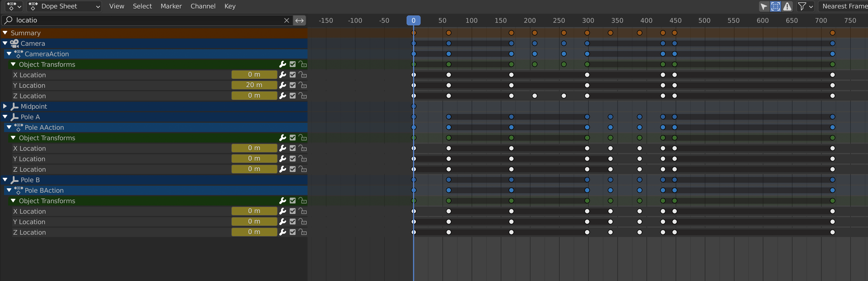Screen dimensions: 868x281
Task: Toggle Only Show Selected arrow icon
Action: pos(764,6)
